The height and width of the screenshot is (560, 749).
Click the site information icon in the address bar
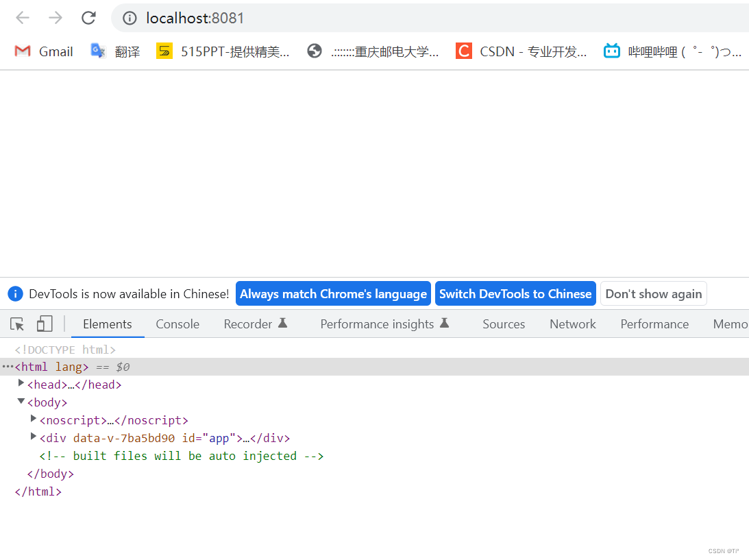click(x=130, y=19)
